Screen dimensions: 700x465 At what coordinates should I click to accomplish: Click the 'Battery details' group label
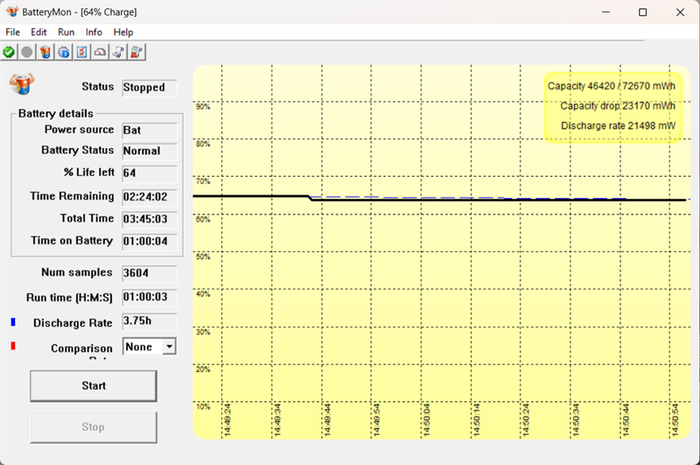tap(56, 113)
